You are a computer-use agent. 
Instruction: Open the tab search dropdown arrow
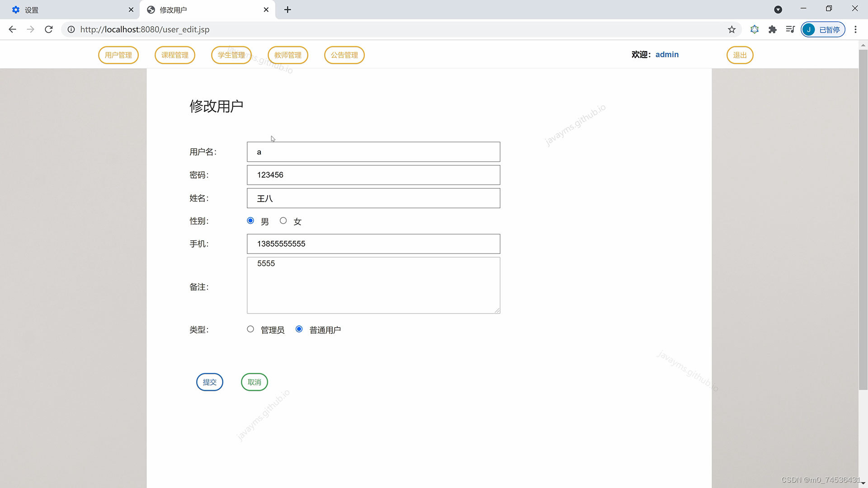778,9
